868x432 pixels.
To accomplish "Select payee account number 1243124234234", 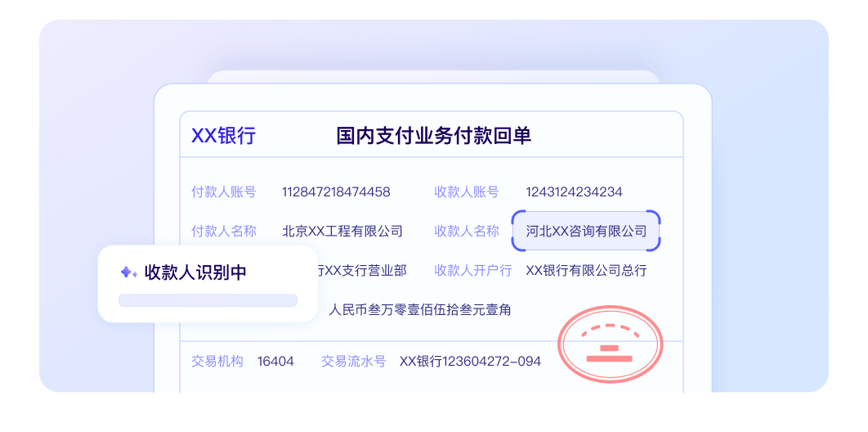I will (x=574, y=192).
